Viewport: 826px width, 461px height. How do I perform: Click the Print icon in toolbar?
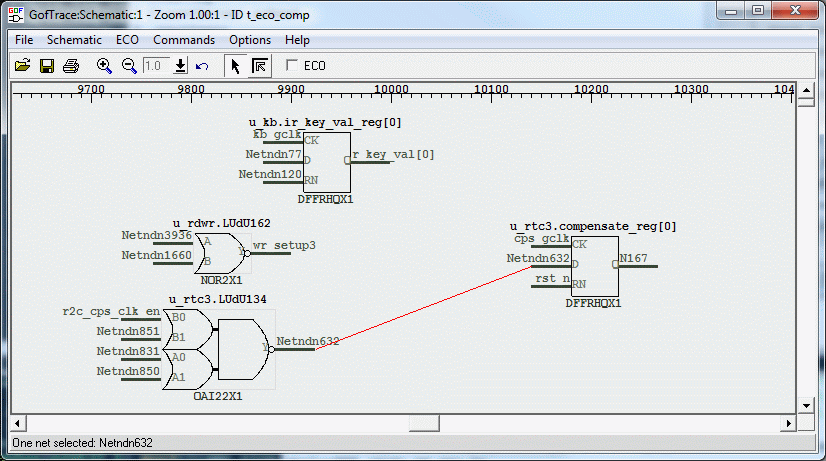coord(70,66)
